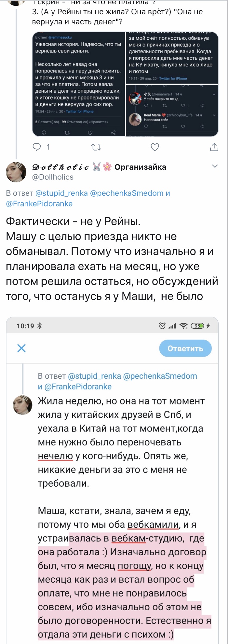Open Dollholic's round profile avatar
The image size is (228, 644).
click(16, 172)
